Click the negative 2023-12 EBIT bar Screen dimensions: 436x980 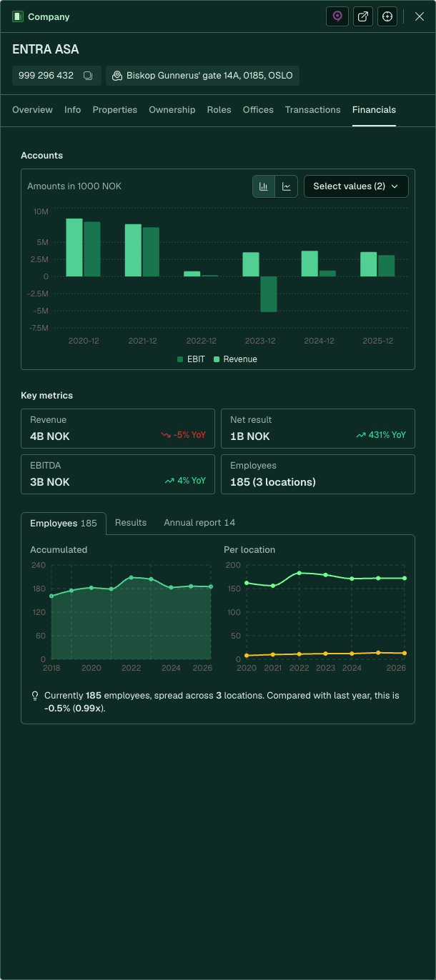click(268, 294)
